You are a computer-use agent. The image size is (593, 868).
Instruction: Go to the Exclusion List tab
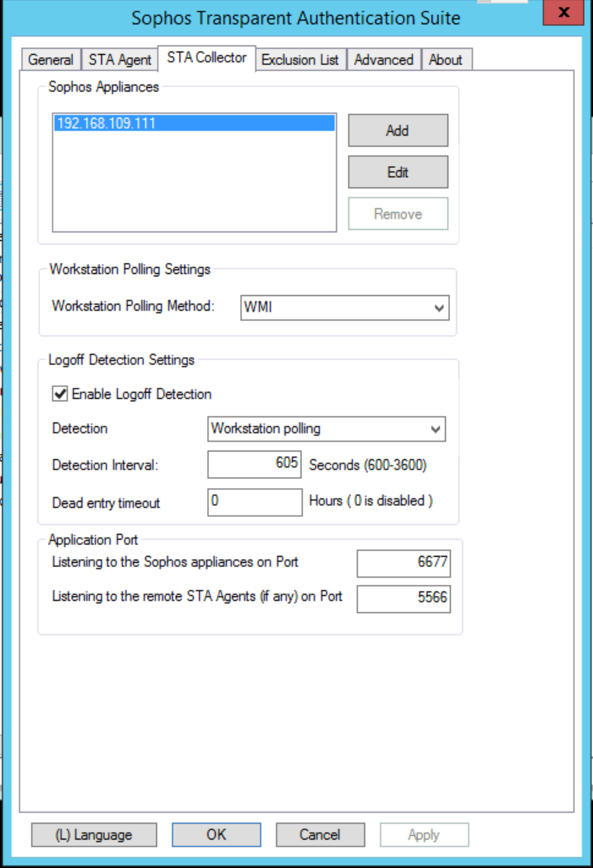[x=300, y=60]
